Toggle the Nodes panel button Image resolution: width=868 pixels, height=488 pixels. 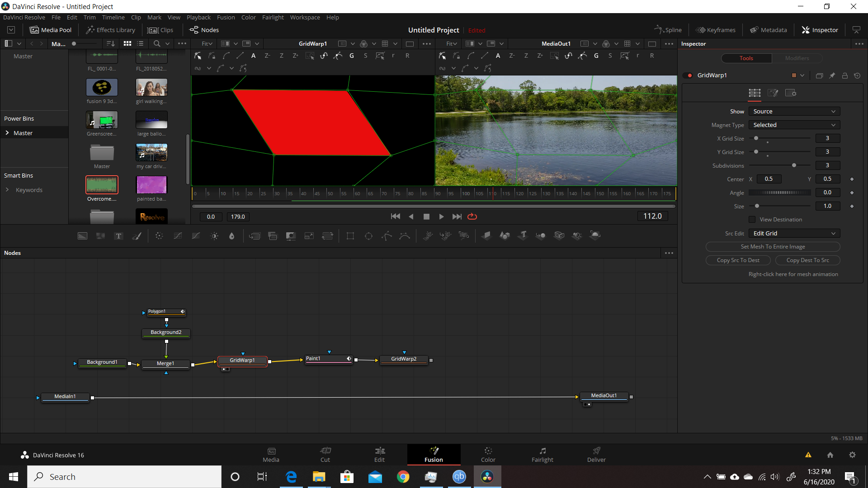point(204,30)
